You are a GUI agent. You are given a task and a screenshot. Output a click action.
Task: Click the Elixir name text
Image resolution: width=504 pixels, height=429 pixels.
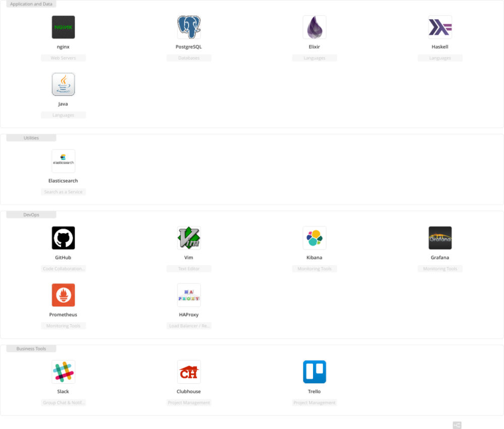coord(314,47)
